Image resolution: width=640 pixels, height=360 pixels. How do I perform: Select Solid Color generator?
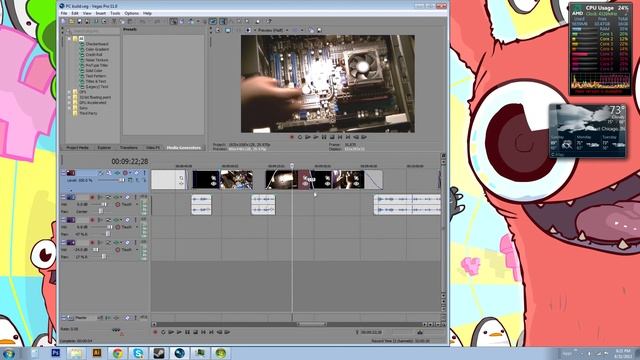coord(94,71)
